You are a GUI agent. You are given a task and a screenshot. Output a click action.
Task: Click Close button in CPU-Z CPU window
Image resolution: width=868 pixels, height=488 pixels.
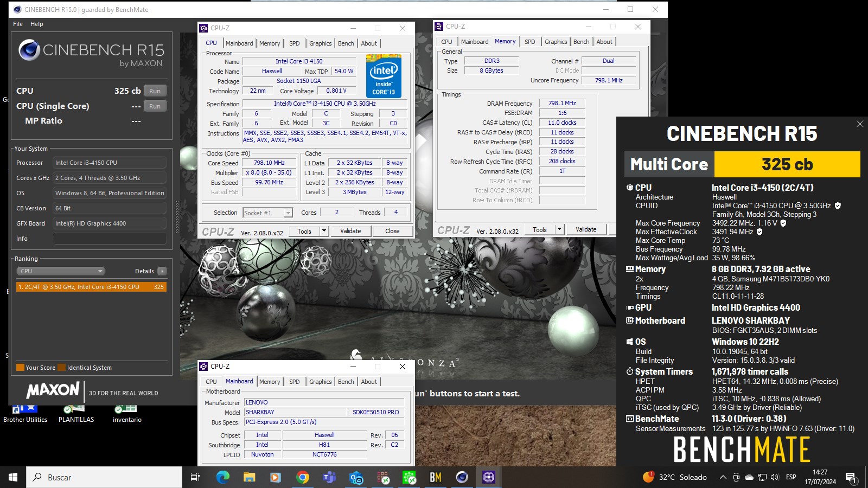[392, 231]
